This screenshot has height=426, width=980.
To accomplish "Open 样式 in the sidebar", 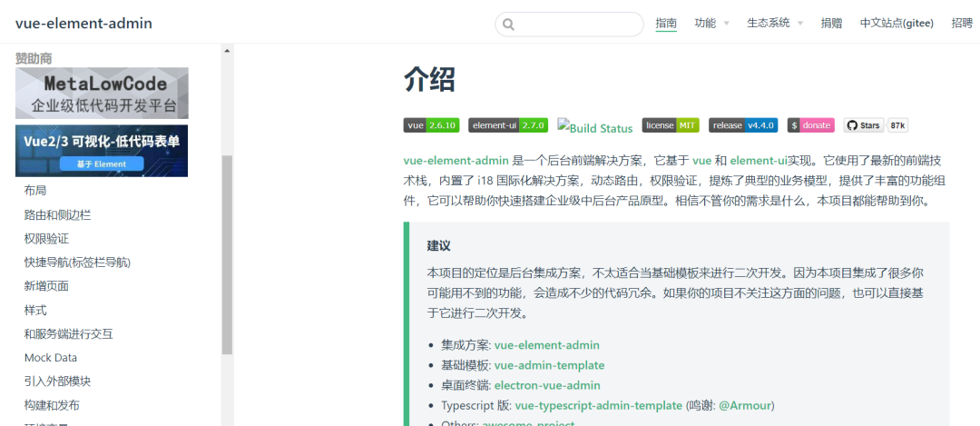I will [x=35, y=310].
